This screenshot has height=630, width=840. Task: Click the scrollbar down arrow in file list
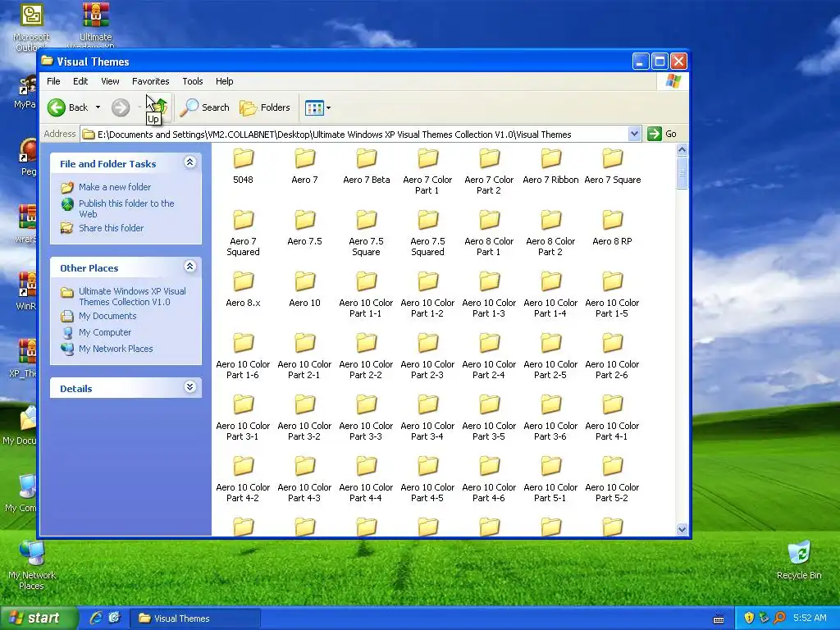[x=682, y=529]
